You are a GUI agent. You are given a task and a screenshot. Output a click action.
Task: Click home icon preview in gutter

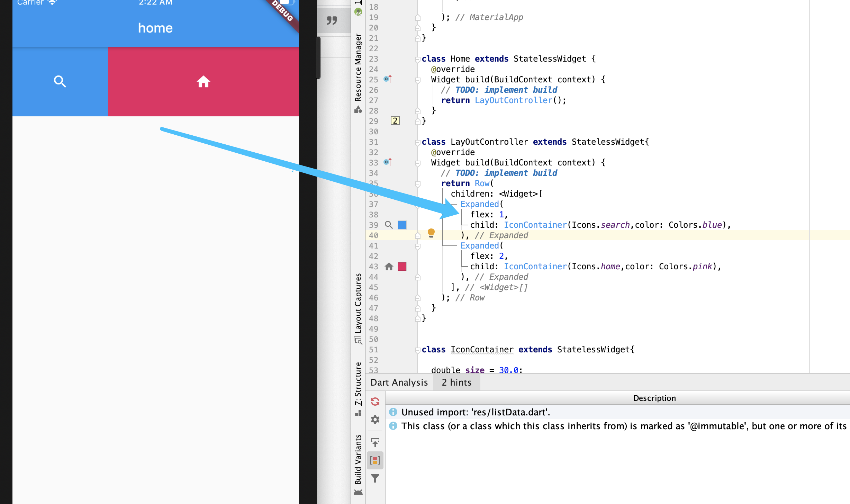coord(389,267)
